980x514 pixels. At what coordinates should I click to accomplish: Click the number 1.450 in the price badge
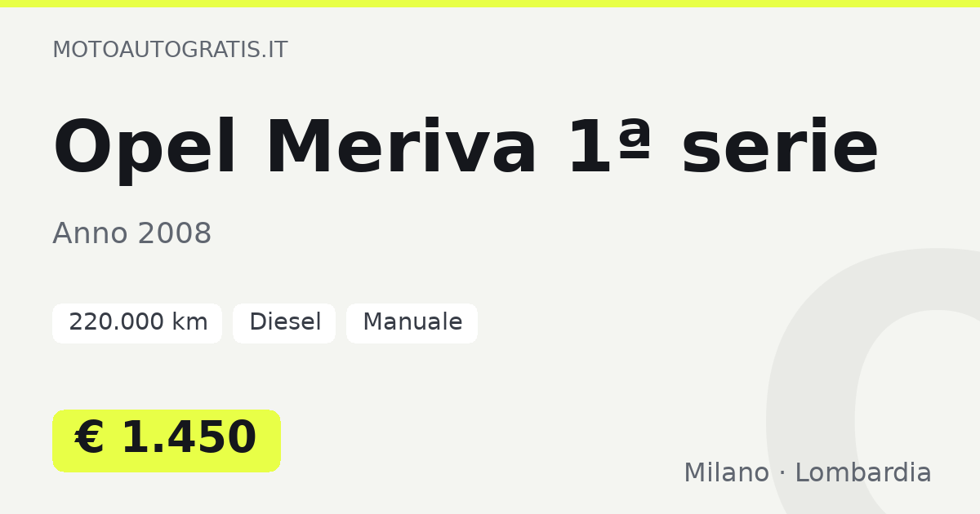click(x=189, y=438)
